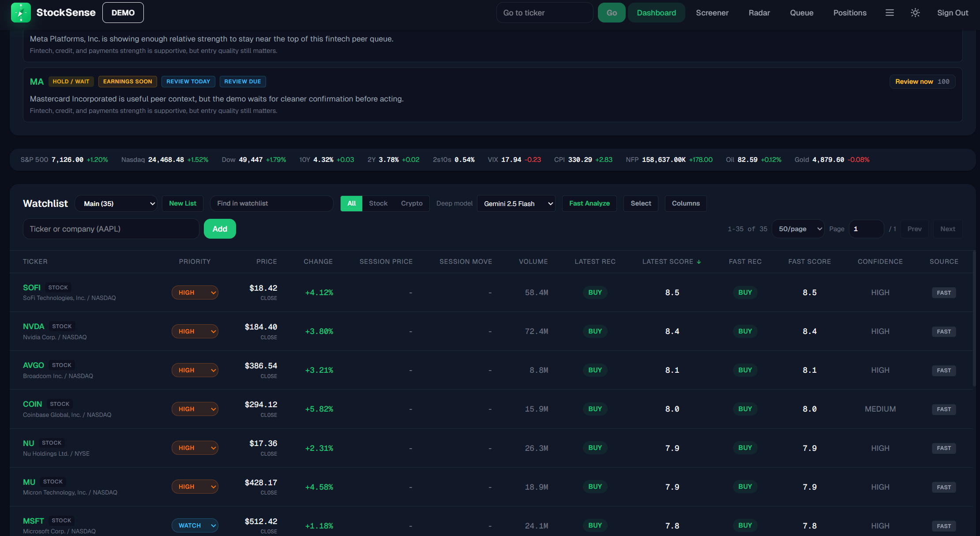The image size is (980, 536).
Task: Open the Radar page
Action: pos(759,13)
